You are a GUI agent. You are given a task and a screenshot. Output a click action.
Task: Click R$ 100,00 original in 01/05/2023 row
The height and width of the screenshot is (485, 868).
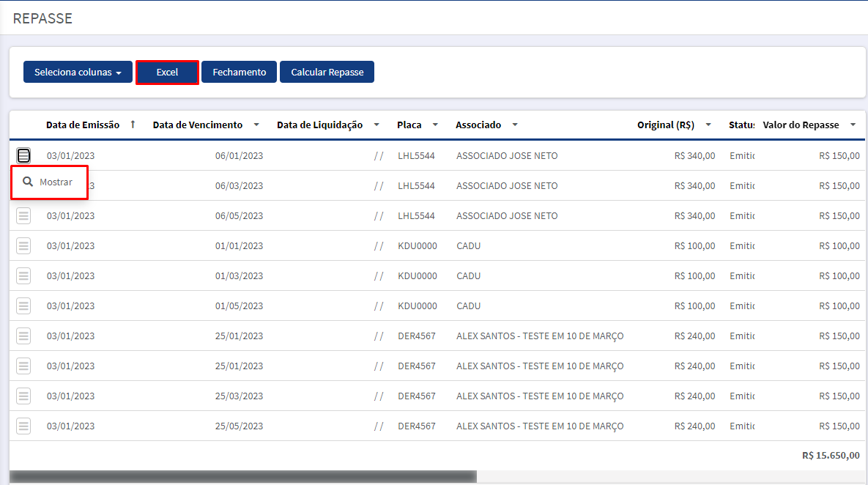694,306
